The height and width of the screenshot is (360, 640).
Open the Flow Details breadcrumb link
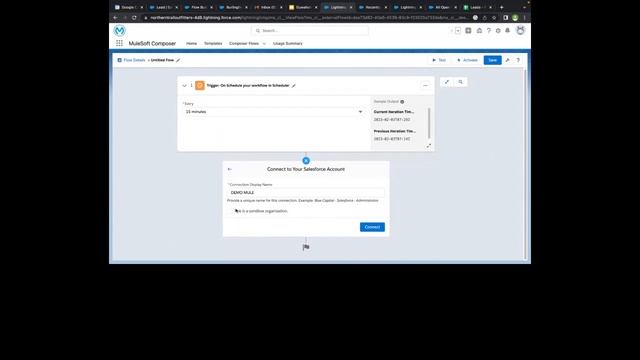[134, 60]
